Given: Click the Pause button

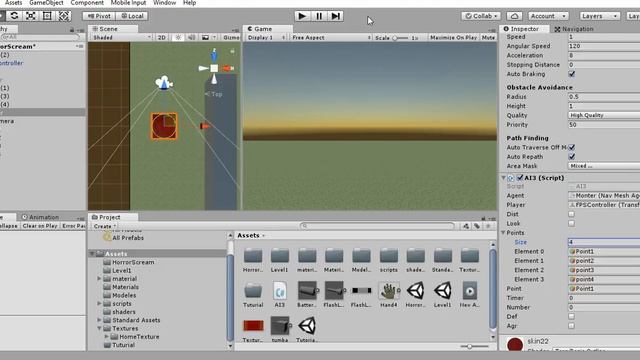Looking at the screenshot, I should point(319,16).
